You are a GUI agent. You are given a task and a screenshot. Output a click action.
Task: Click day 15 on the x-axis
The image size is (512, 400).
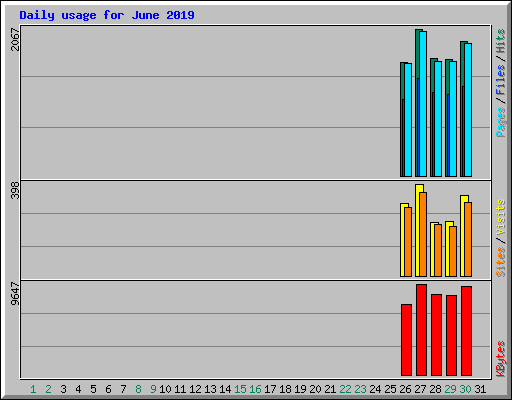coord(240,389)
